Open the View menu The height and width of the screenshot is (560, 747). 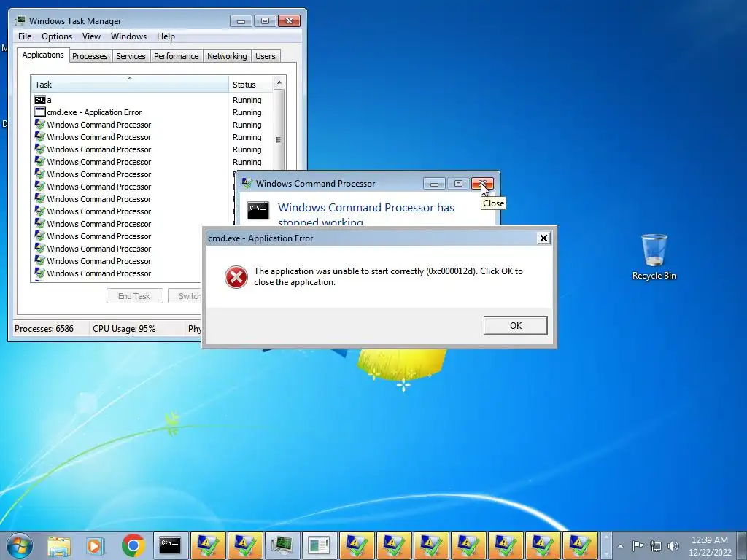pyautogui.click(x=91, y=36)
